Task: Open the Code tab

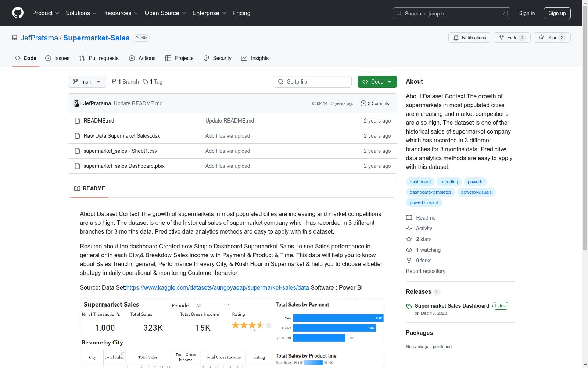Action: pos(26,58)
